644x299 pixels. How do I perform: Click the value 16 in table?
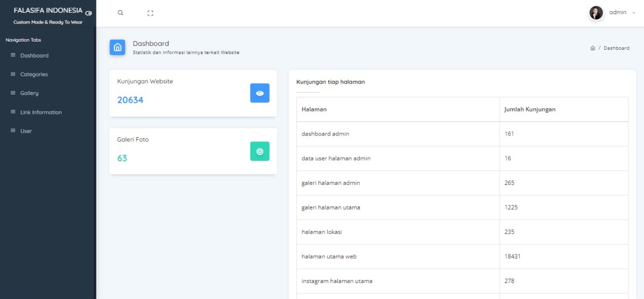pos(508,158)
